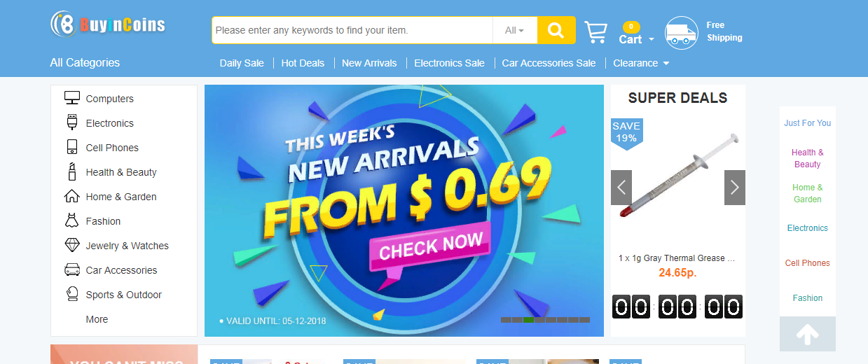Click the BuyinCoins logo
Screen dimensions: 868x364
click(x=108, y=25)
